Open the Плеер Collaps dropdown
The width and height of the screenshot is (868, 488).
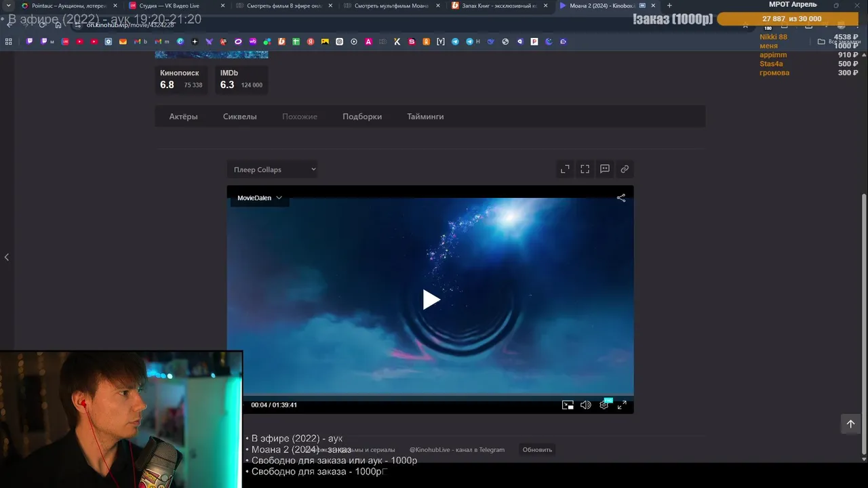tap(273, 169)
